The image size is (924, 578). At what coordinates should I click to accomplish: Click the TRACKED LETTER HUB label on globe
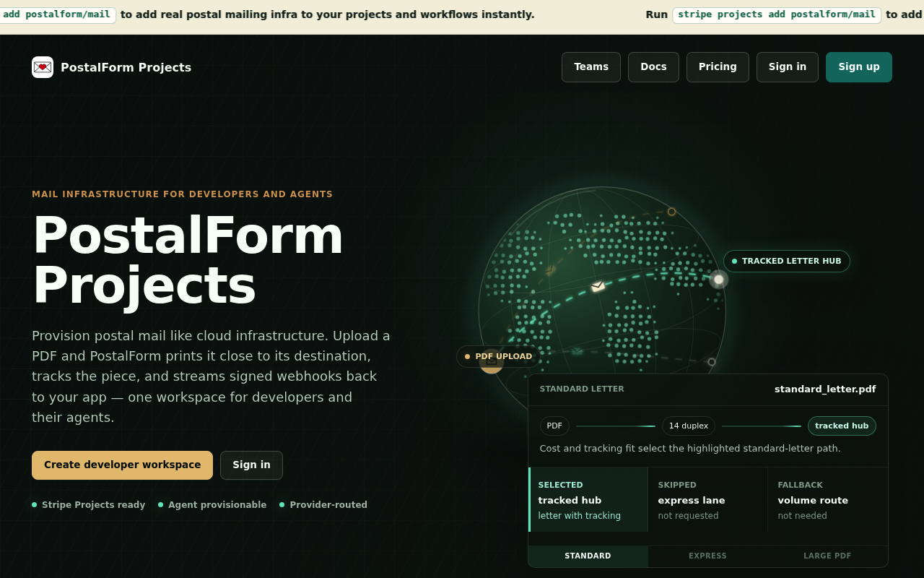pyautogui.click(x=787, y=261)
